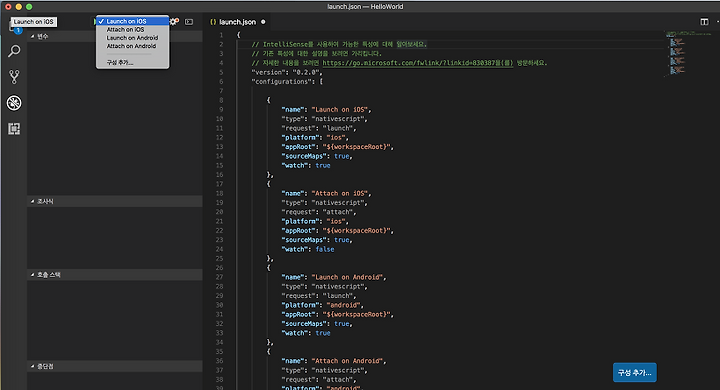The image size is (720, 390).
Task: Switch to the launch.json editor tab
Action: point(237,22)
